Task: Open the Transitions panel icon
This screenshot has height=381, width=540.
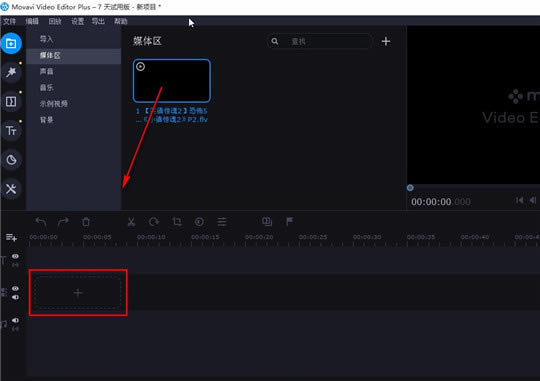Action: point(11,102)
